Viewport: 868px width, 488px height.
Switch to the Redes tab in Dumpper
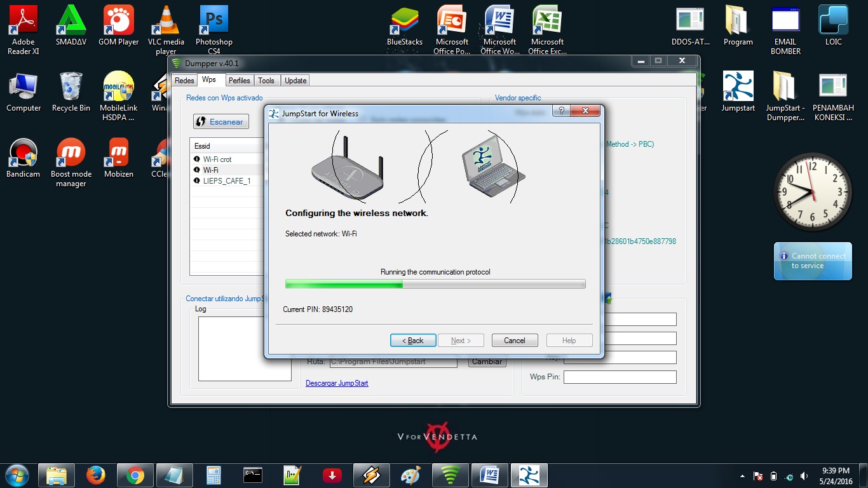click(184, 80)
